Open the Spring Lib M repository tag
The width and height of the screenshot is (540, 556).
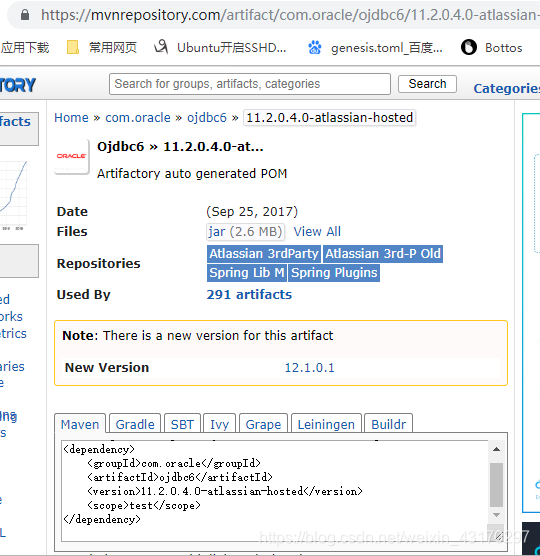pos(247,273)
